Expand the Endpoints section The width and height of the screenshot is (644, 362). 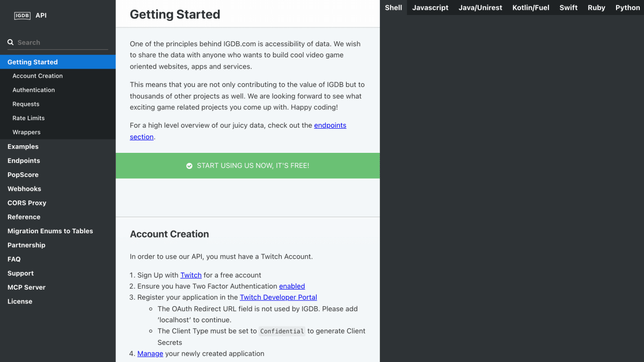(x=57, y=160)
